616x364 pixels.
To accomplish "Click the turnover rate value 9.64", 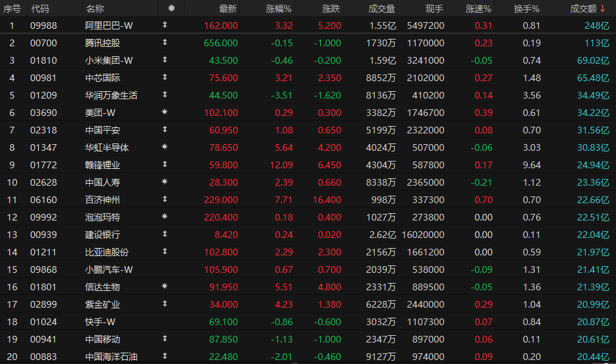I will [x=532, y=165].
